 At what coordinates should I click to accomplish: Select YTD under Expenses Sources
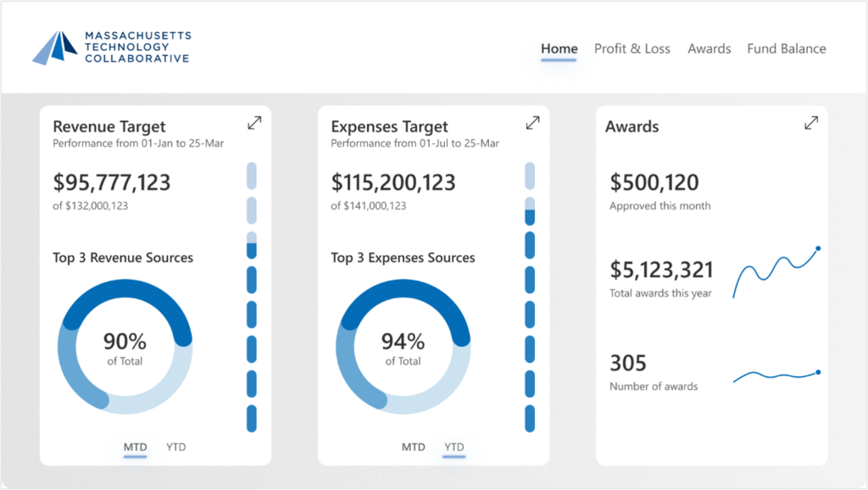454,448
